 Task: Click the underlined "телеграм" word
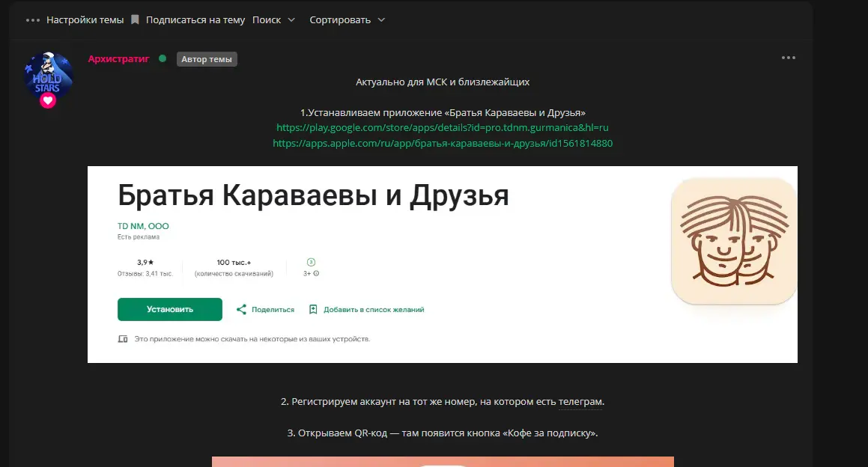click(580, 402)
